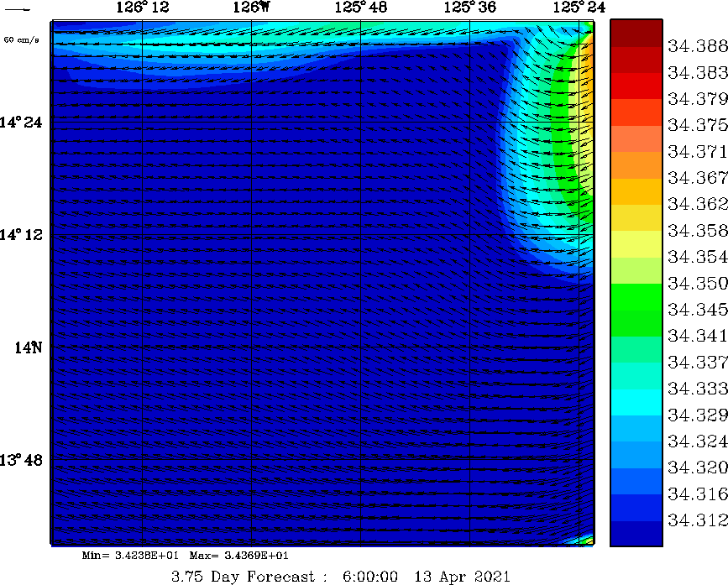Pick the cyan colorbar swatch
The width and height of the screenshot is (728, 585).
click(636, 402)
